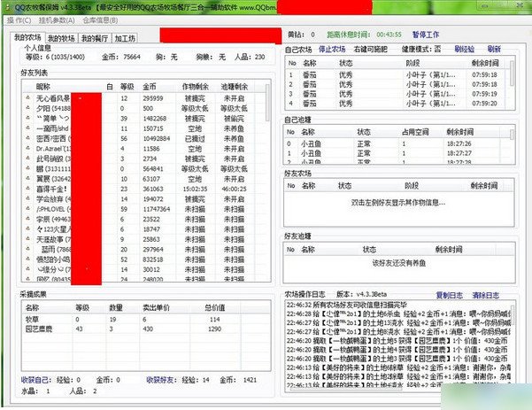532x410 pixels.
Task: Click the 暂停工作 link
Action: (431, 35)
